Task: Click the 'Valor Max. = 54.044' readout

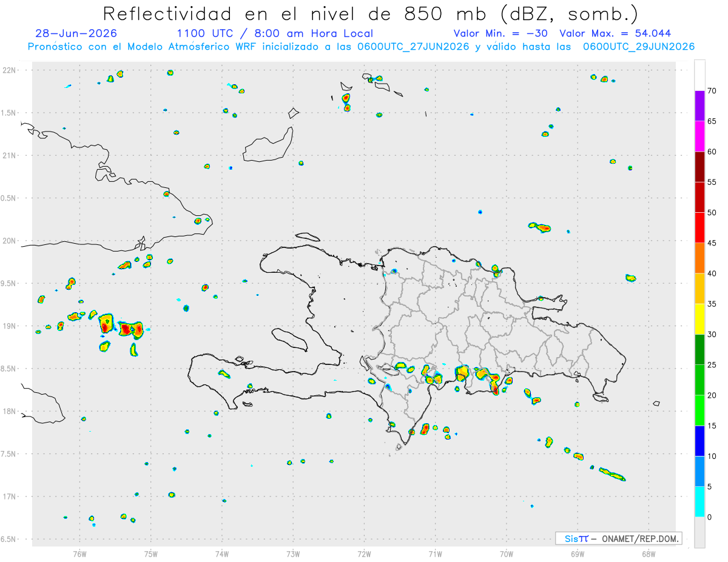Action: click(x=615, y=33)
